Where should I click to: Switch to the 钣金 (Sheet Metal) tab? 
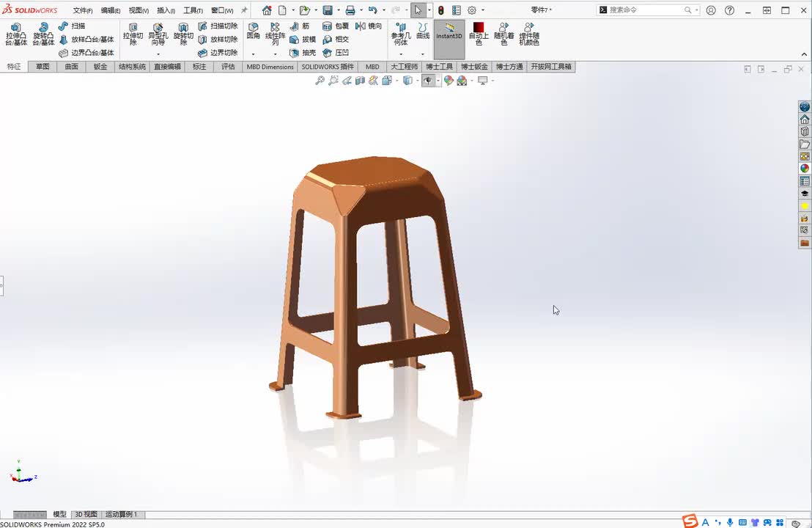[x=100, y=66]
